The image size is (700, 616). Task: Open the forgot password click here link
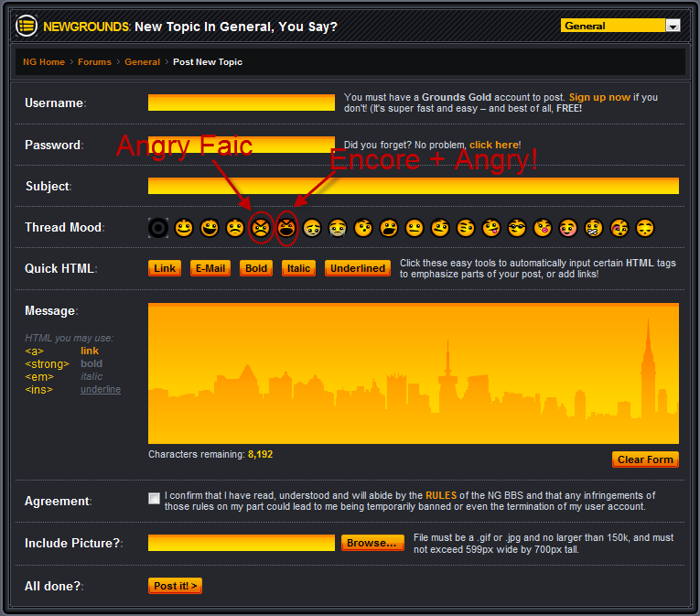click(x=494, y=145)
